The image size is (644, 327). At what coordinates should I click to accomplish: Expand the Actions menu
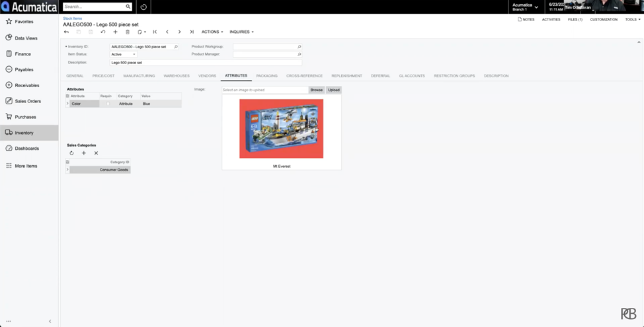pyautogui.click(x=212, y=32)
